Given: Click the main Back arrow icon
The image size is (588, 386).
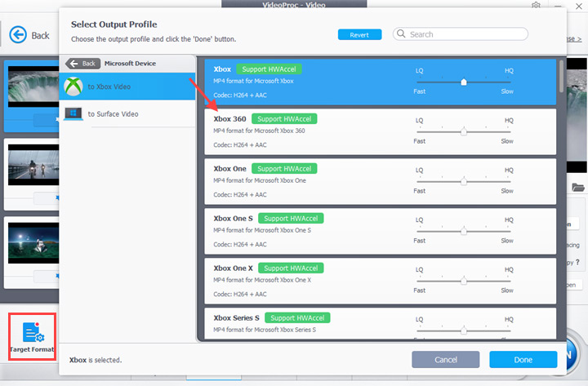Looking at the screenshot, I should (x=18, y=35).
